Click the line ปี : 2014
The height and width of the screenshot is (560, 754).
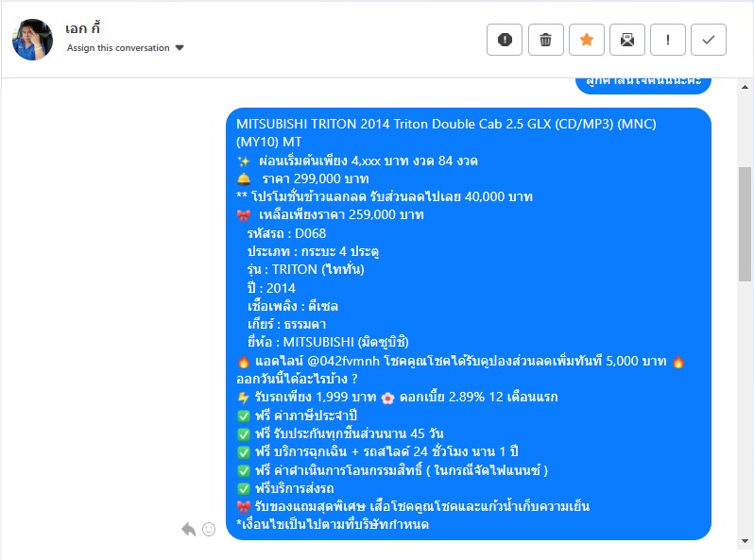coord(271,288)
